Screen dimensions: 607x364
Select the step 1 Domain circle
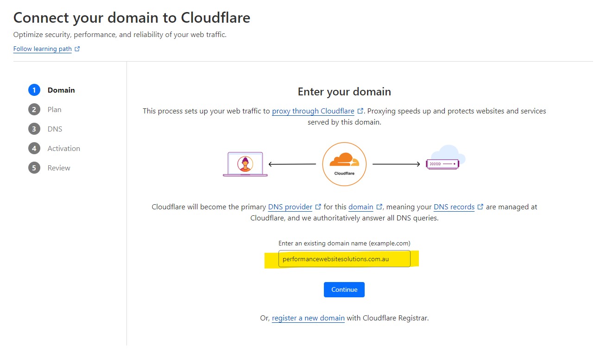click(34, 90)
